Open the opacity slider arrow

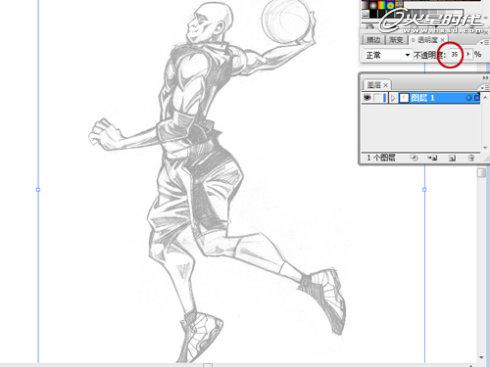point(468,54)
